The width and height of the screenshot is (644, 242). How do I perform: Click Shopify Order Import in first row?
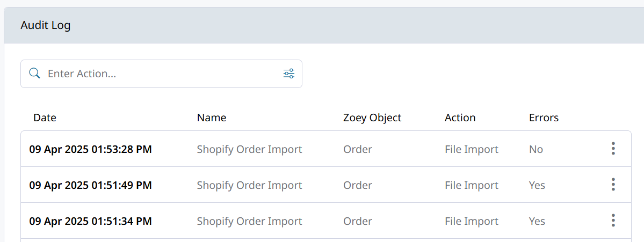[249, 149]
